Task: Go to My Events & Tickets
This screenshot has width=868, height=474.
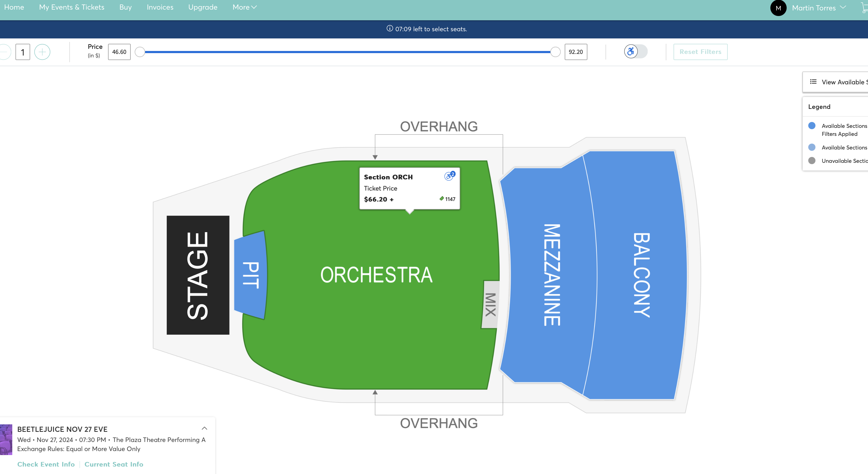Action: tap(71, 7)
